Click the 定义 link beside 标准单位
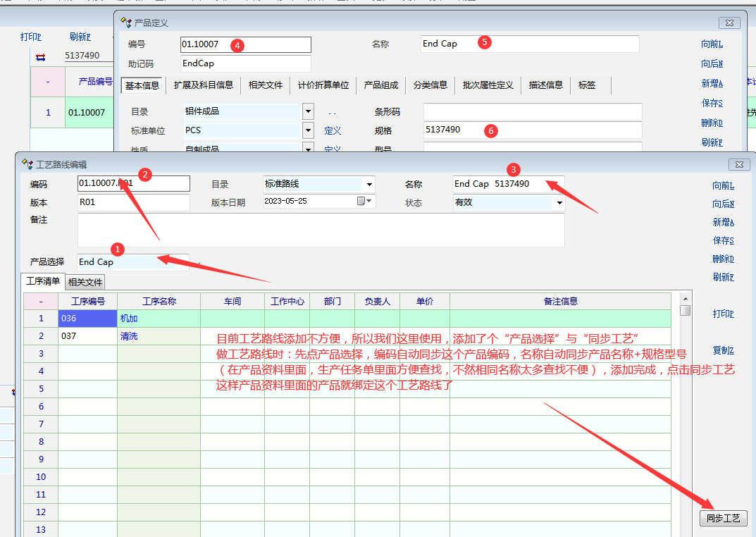Viewport: 756px width, 537px height. click(333, 131)
